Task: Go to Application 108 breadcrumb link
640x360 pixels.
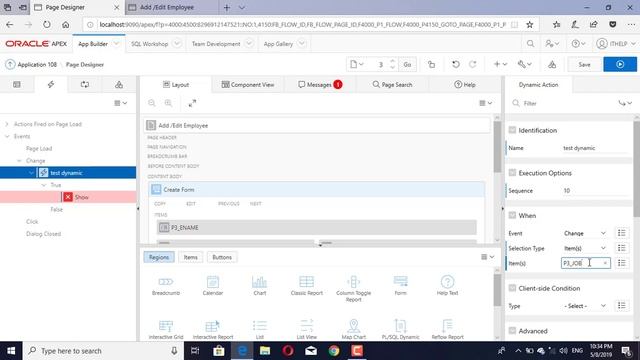Action: (37, 64)
